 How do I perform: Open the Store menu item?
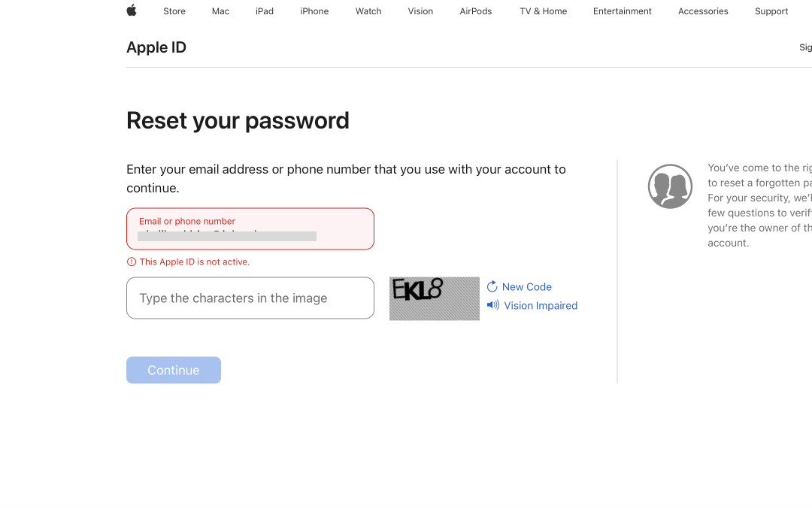[174, 11]
